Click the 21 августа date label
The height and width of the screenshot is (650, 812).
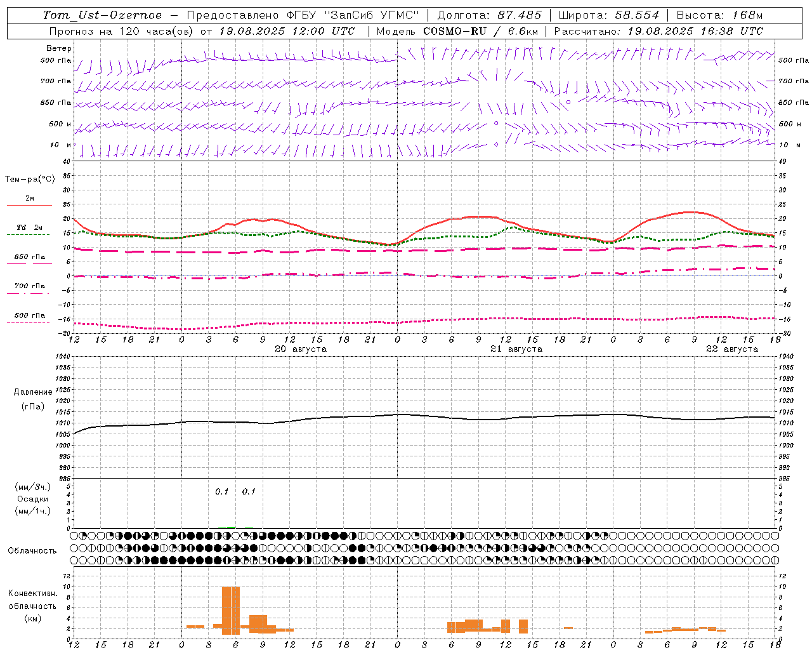tap(516, 349)
